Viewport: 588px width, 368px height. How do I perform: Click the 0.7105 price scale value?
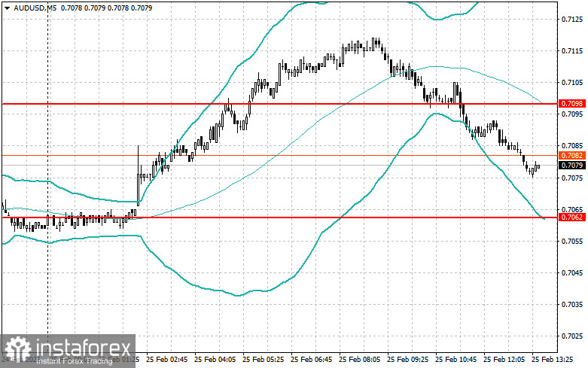572,83
